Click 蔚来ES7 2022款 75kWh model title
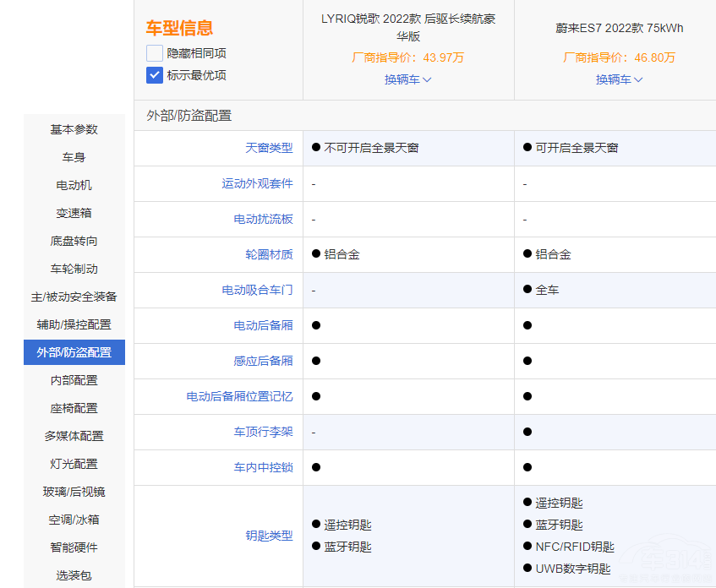The image size is (716, 588). click(620, 28)
